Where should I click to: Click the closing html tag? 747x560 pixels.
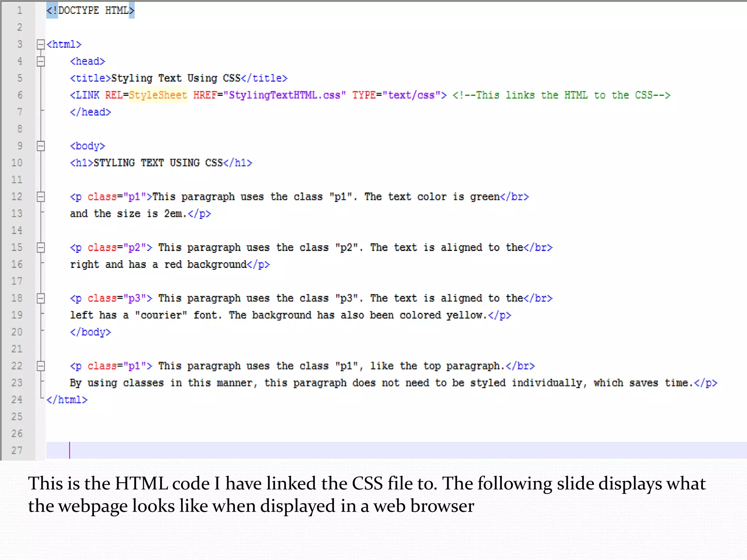(x=67, y=400)
